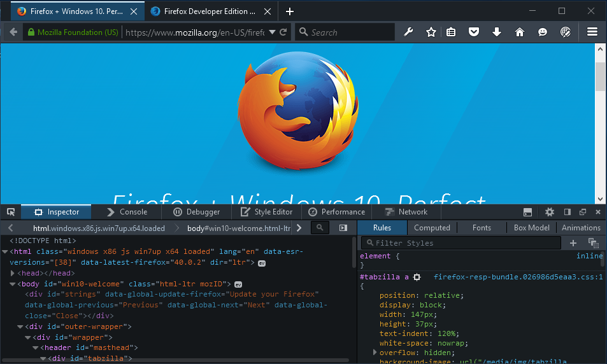Open the developer toolbox options gear
Image resolution: width=607 pixels, height=364 pixels.
point(550,212)
